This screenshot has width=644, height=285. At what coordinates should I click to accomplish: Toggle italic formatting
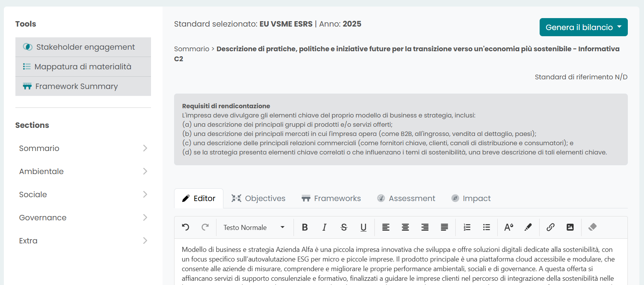tap(324, 227)
